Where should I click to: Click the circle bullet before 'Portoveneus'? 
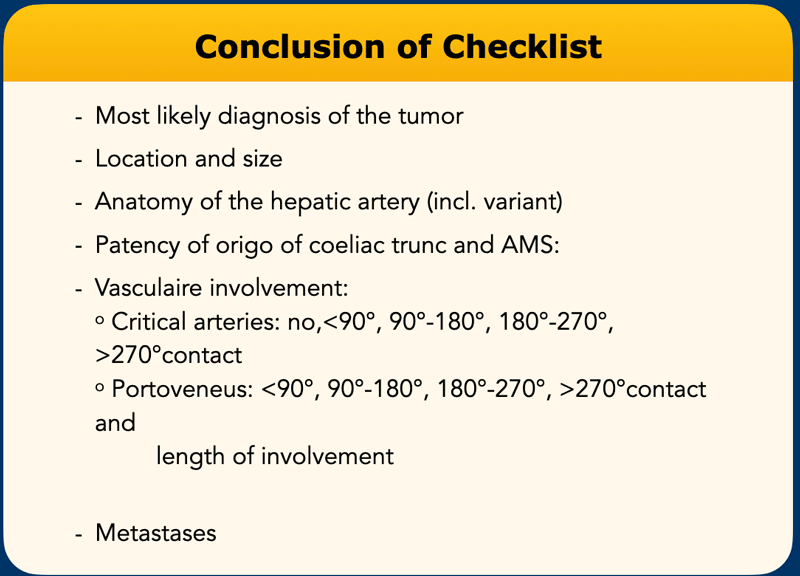click(x=100, y=388)
